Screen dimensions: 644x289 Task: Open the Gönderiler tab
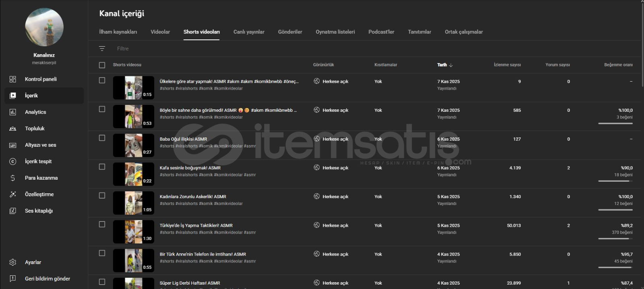(x=290, y=32)
